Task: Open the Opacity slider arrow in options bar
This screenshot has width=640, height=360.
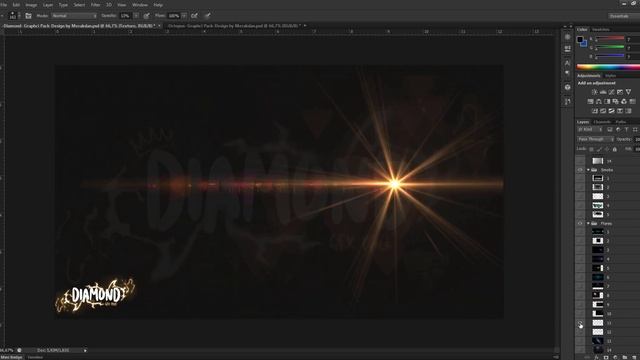Action: (x=136, y=16)
